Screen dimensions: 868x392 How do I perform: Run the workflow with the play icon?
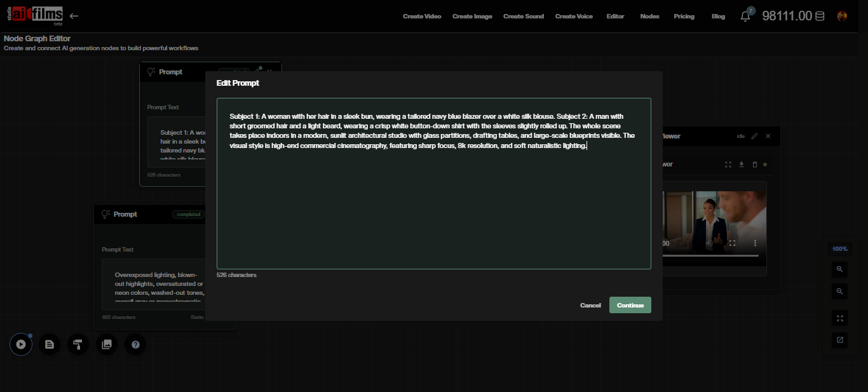20,344
